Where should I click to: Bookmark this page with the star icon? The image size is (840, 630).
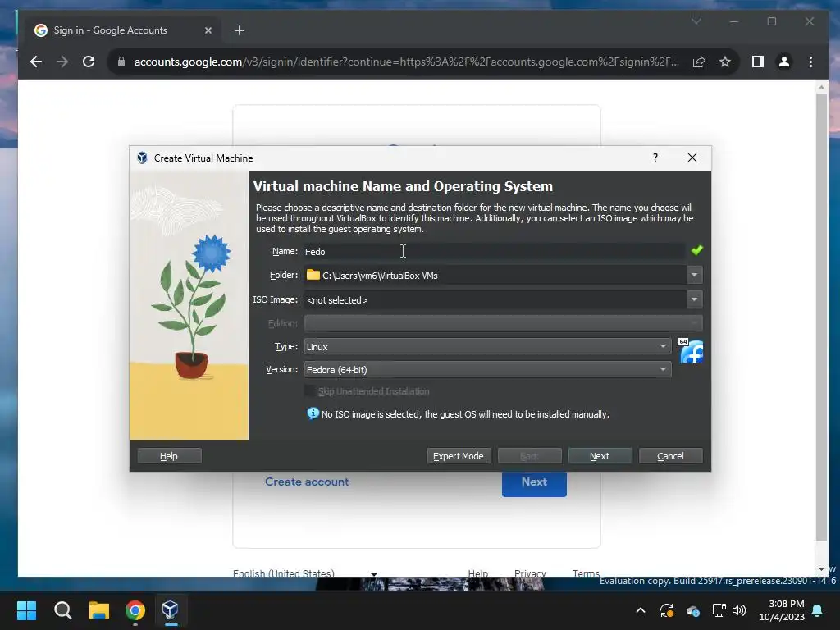coord(725,62)
